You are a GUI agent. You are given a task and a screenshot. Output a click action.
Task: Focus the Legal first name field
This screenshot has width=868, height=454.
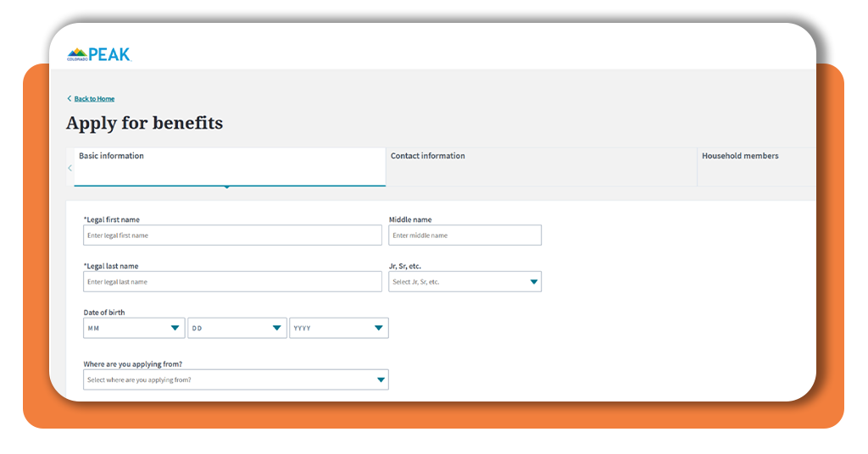pos(232,235)
